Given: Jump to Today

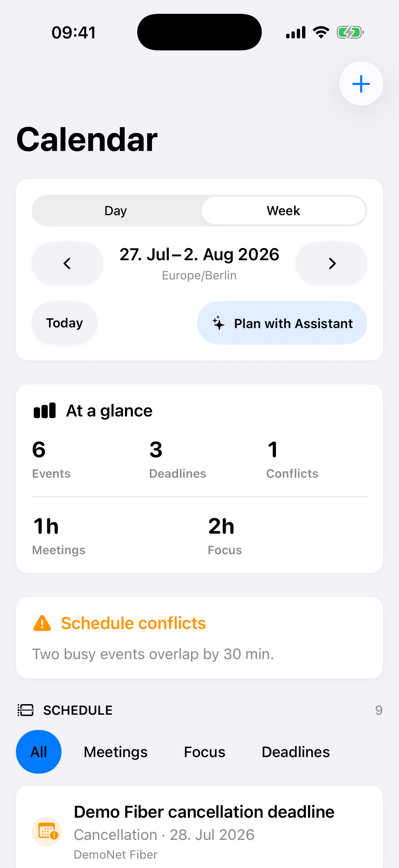Looking at the screenshot, I should point(64,323).
